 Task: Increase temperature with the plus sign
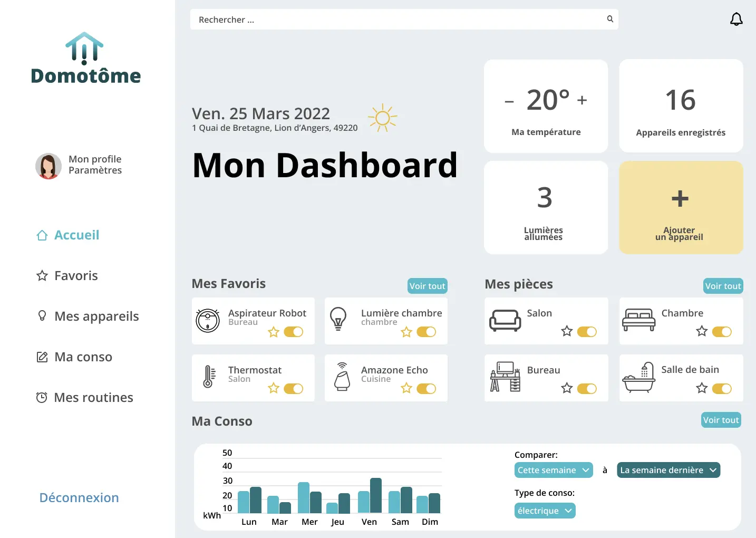pos(582,100)
